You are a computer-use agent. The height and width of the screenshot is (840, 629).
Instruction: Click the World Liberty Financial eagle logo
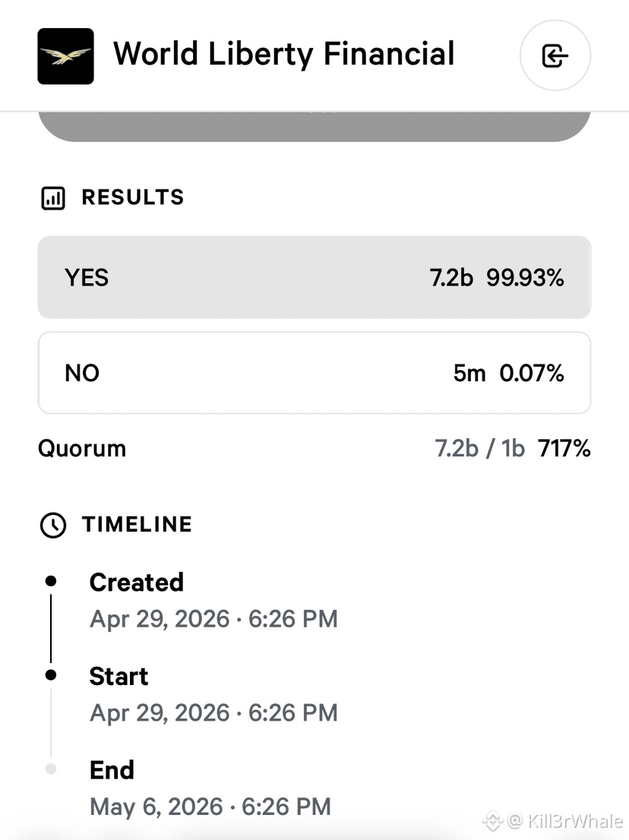click(x=65, y=56)
